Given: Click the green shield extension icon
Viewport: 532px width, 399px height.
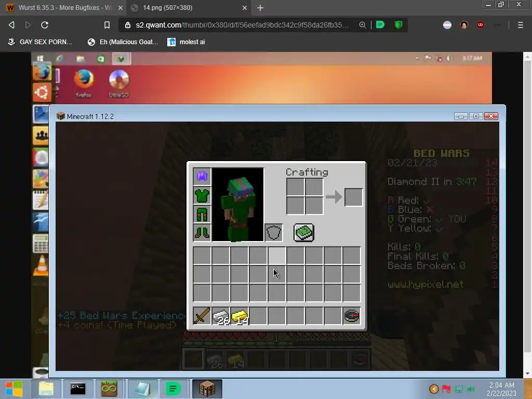Looking at the screenshot, I should (398, 25).
